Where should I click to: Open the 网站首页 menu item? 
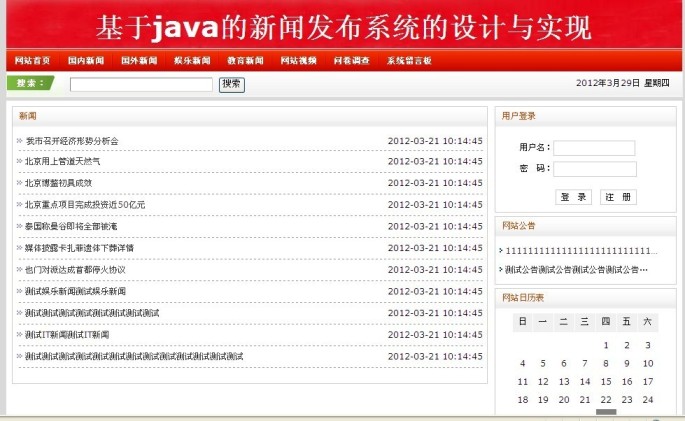pyautogui.click(x=33, y=61)
